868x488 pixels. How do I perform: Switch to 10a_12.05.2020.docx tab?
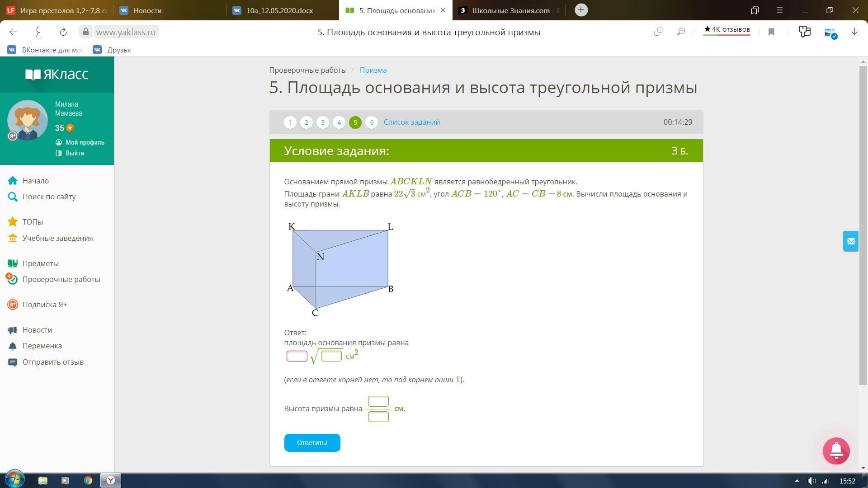279,10
